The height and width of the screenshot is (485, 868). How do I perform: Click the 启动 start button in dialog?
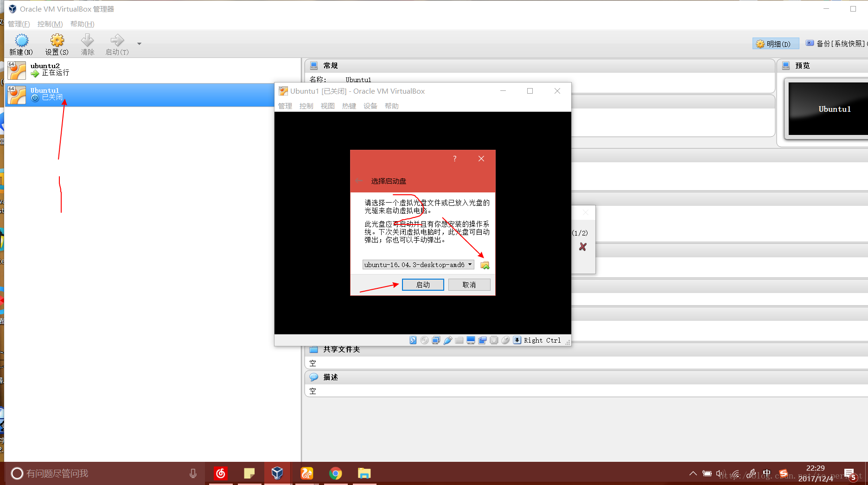[x=423, y=285]
